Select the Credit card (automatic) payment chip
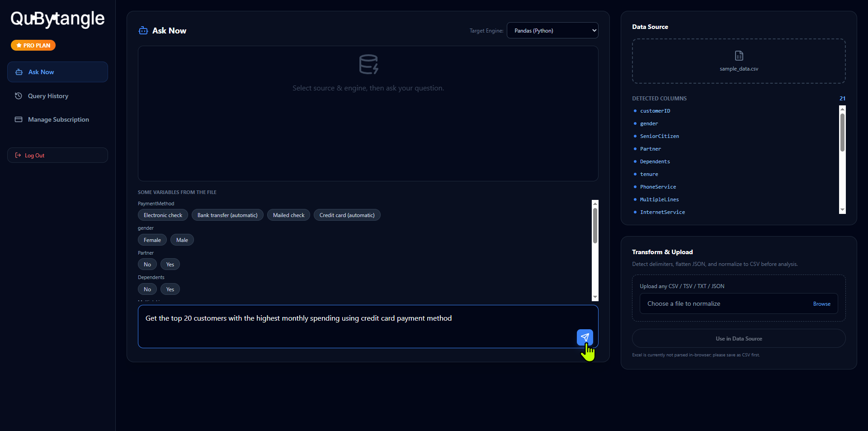Screen dimensions: 868x431 click(x=347, y=215)
